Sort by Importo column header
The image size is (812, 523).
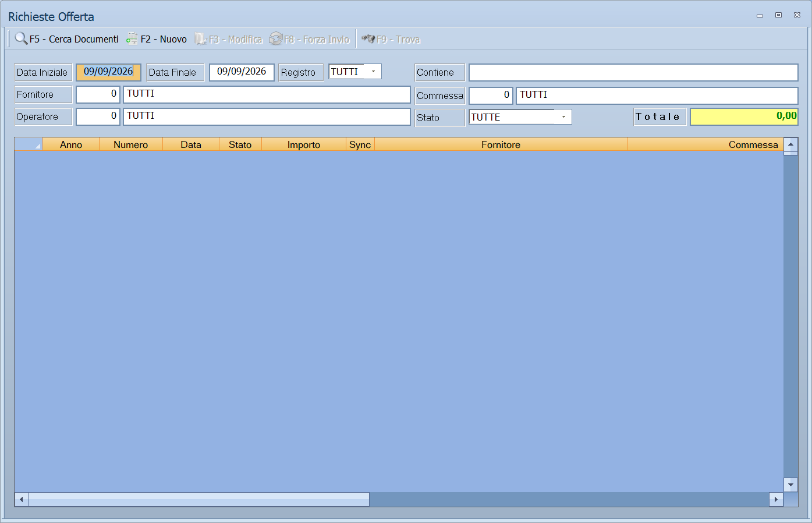click(x=304, y=144)
